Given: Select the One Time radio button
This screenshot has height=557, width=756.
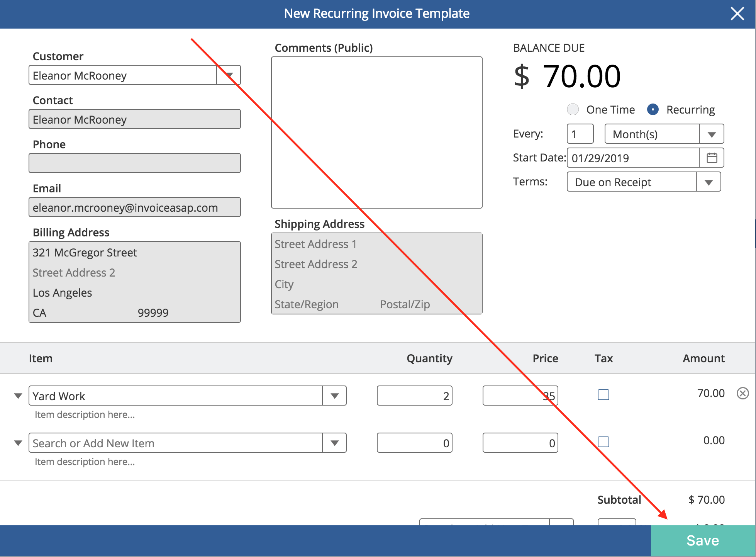Looking at the screenshot, I should 573,110.
